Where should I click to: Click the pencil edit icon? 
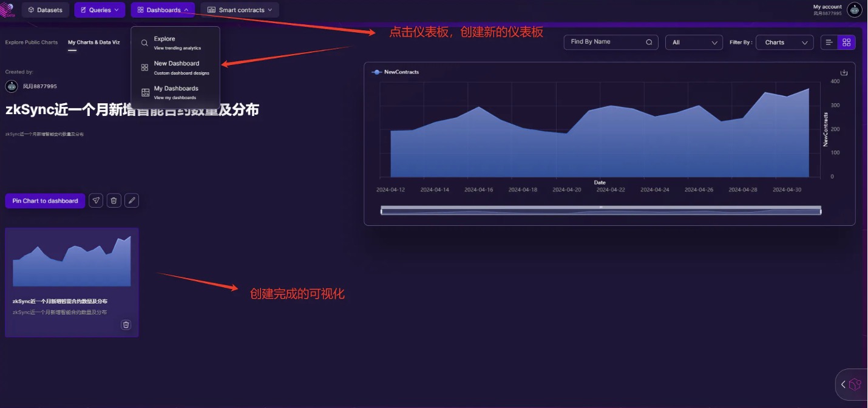132,200
